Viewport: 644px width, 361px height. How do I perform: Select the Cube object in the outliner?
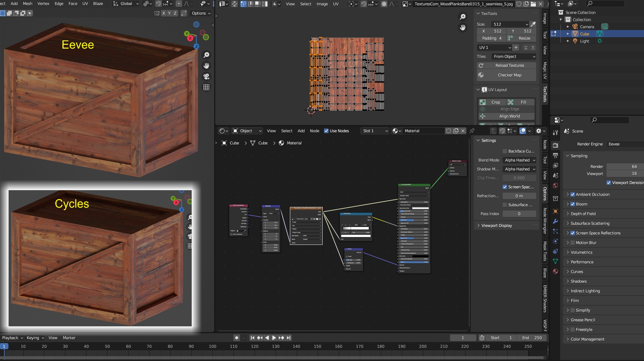coord(584,34)
